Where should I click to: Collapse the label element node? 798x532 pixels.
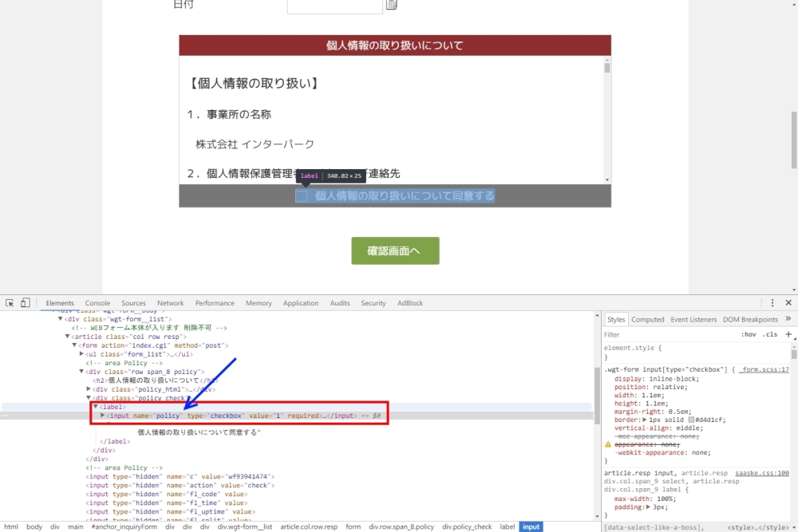coord(96,407)
